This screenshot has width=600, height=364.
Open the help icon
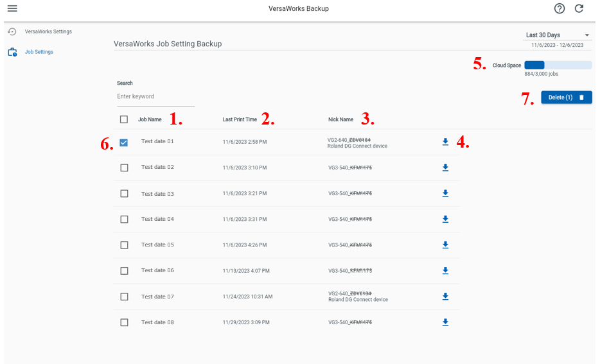(560, 8)
